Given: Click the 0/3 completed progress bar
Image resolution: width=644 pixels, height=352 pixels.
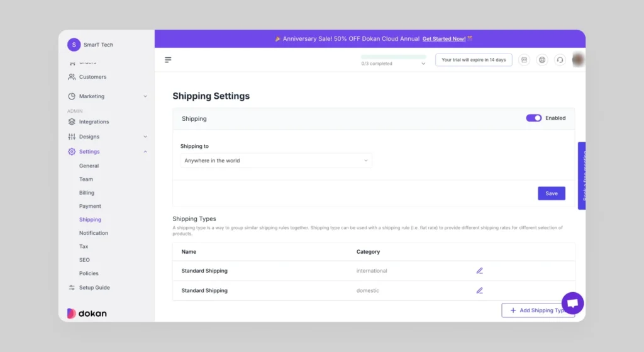Looking at the screenshot, I should (x=393, y=57).
